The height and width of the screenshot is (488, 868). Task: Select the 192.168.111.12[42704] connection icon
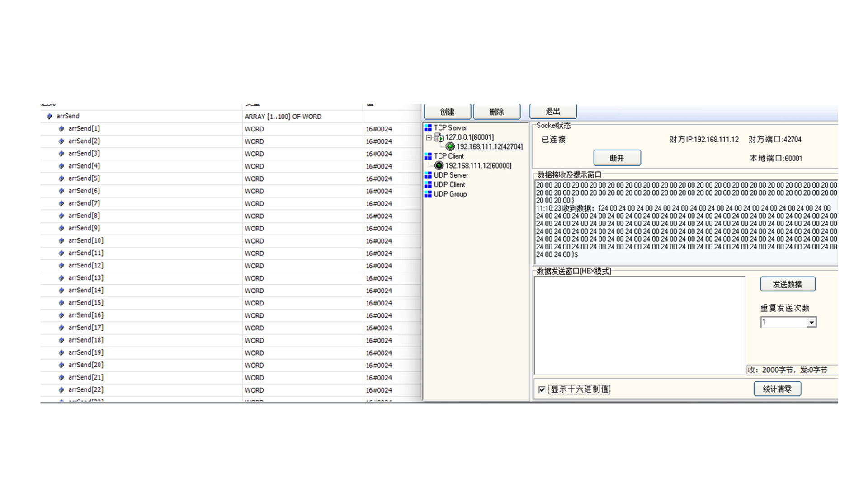[x=450, y=147]
